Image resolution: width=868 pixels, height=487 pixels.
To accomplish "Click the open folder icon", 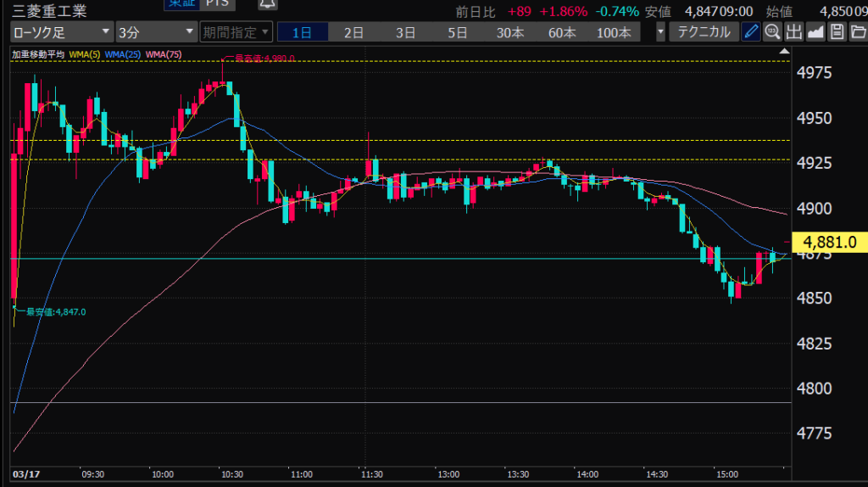I will (857, 33).
